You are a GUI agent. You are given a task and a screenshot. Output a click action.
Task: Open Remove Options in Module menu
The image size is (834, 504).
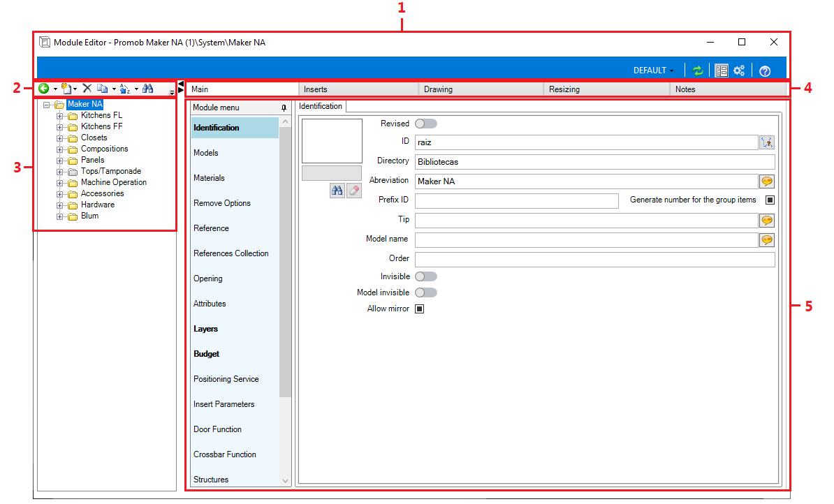(235, 203)
